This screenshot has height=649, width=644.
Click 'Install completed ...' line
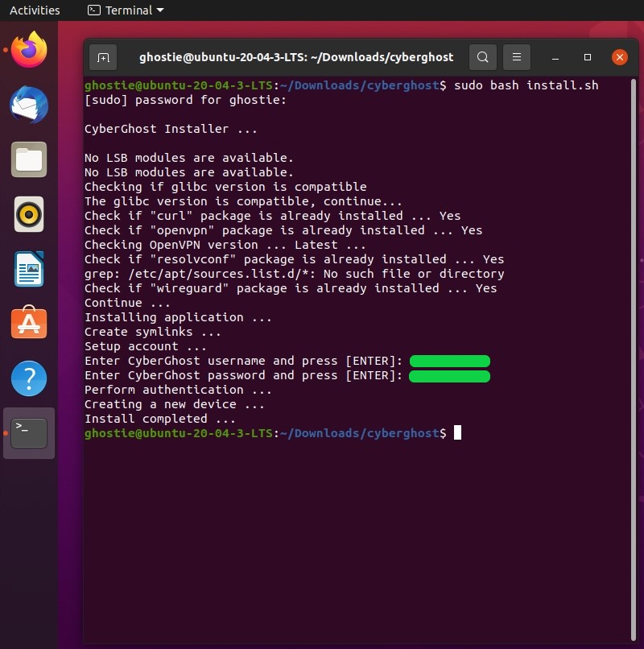pos(160,419)
